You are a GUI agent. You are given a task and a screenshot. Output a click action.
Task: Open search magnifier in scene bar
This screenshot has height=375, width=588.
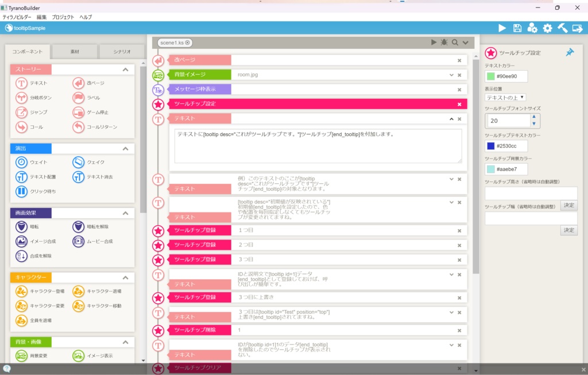[455, 42]
